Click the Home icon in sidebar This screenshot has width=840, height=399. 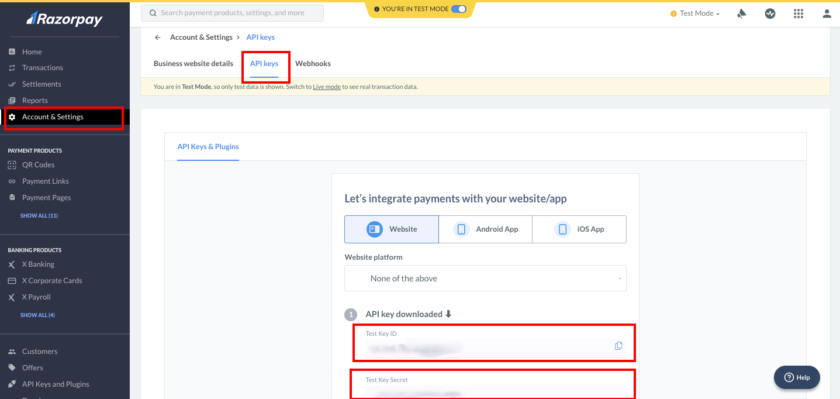[12, 51]
